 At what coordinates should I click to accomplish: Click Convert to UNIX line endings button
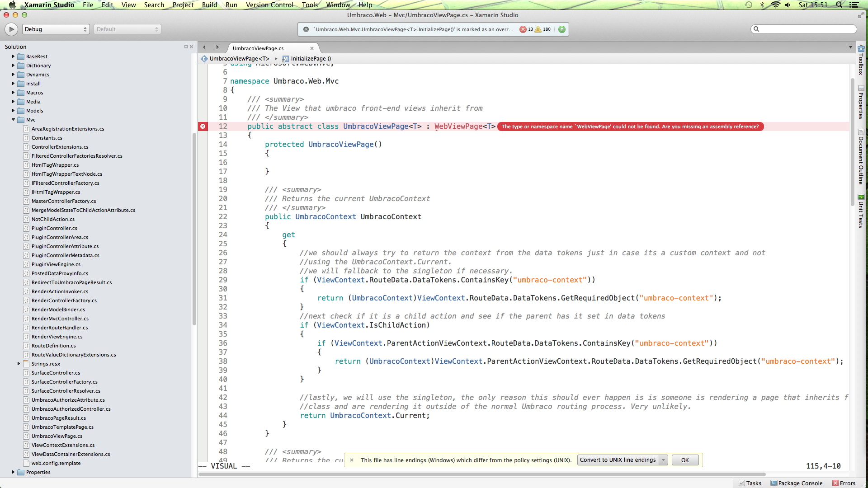618,460
